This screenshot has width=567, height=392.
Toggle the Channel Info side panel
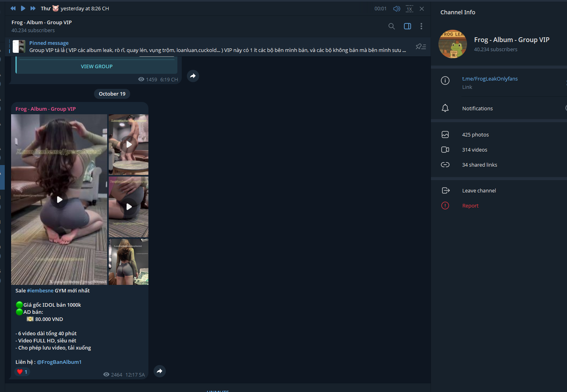[407, 26]
